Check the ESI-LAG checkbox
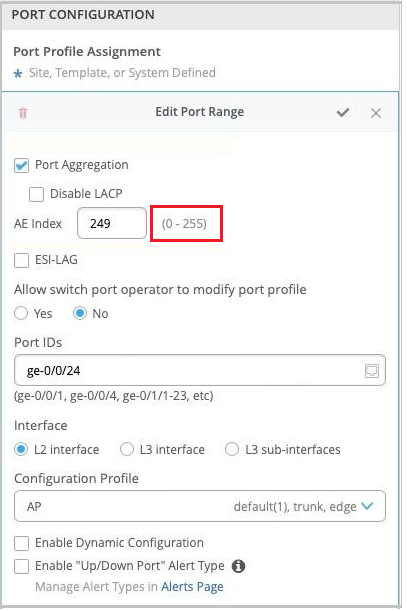The image size is (407, 611). coord(21,260)
